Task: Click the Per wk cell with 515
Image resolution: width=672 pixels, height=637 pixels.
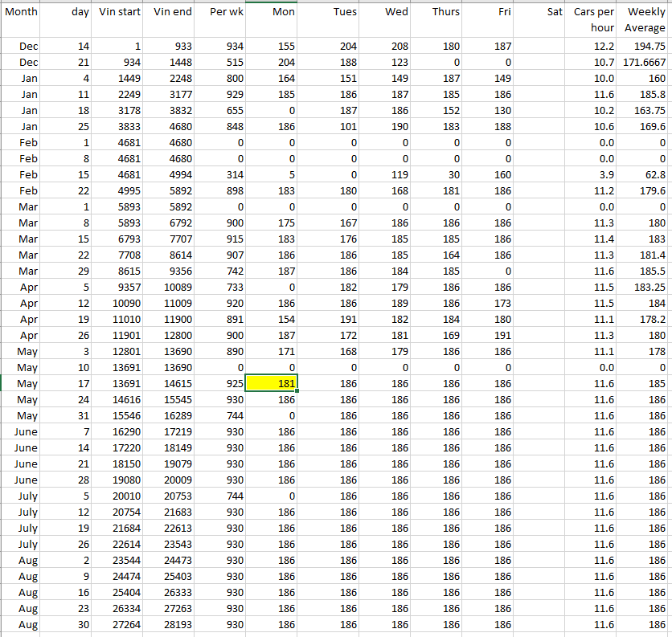Action: point(223,63)
